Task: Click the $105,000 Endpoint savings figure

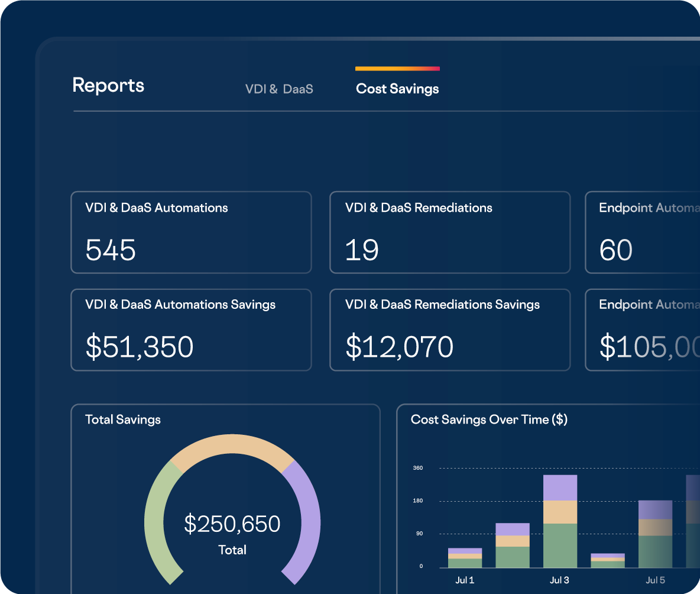Action: click(646, 347)
